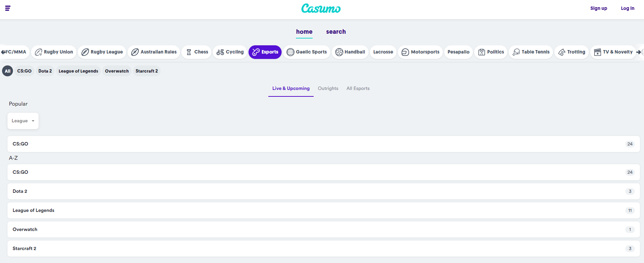The image size is (644, 263).
Task: Select Rugby Union sport icon chip
Action: pyautogui.click(x=54, y=52)
